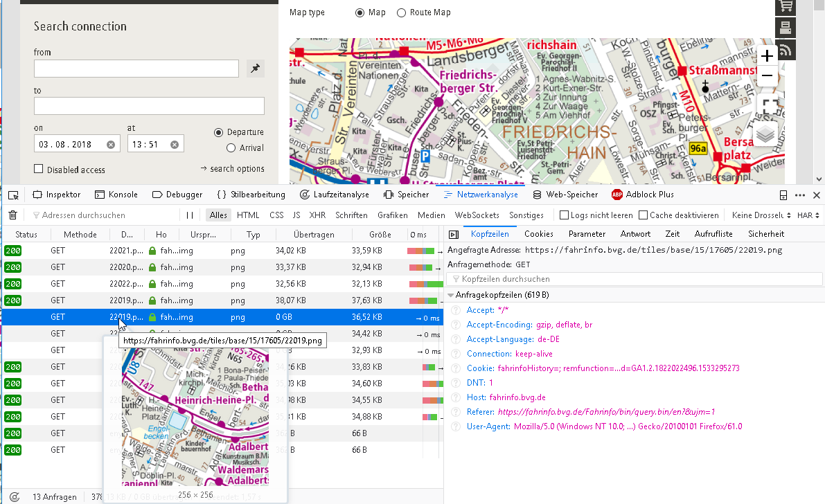Open the shopping cart icon
Image resolution: width=825 pixels, height=504 pixels.
pos(786,6)
